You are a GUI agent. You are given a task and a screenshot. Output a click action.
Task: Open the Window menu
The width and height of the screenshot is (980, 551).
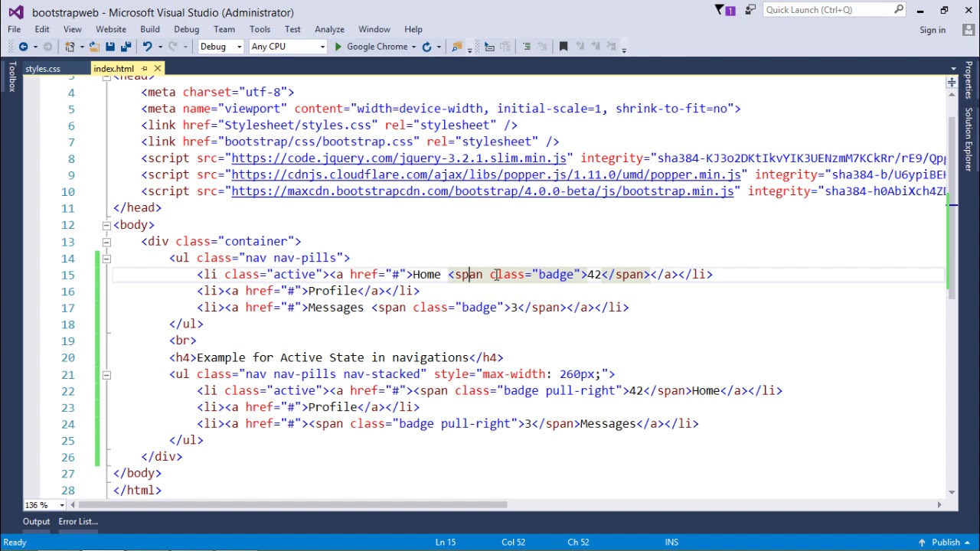374,29
